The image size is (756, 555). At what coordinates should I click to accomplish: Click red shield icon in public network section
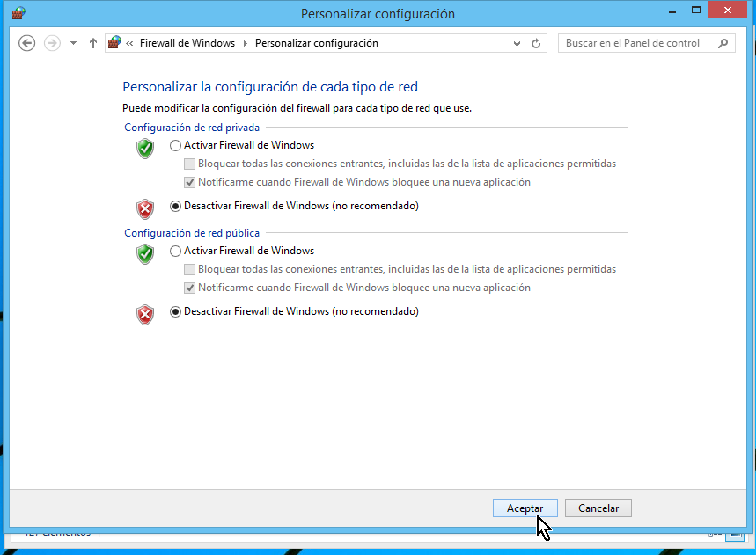click(x=145, y=315)
